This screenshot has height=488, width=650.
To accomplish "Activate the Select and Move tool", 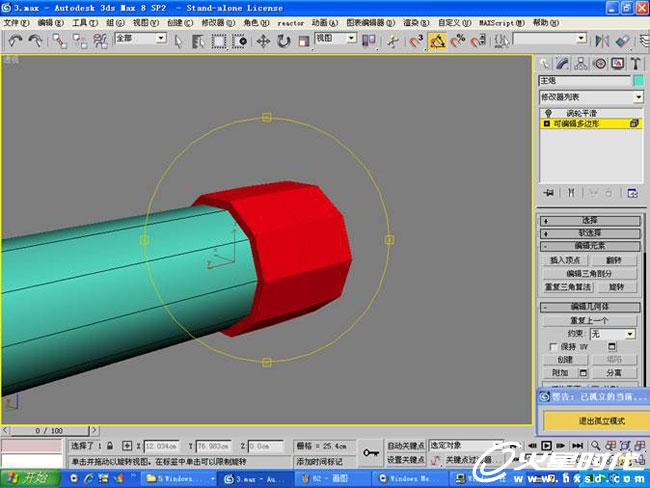I will pyautogui.click(x=263, y=41).
